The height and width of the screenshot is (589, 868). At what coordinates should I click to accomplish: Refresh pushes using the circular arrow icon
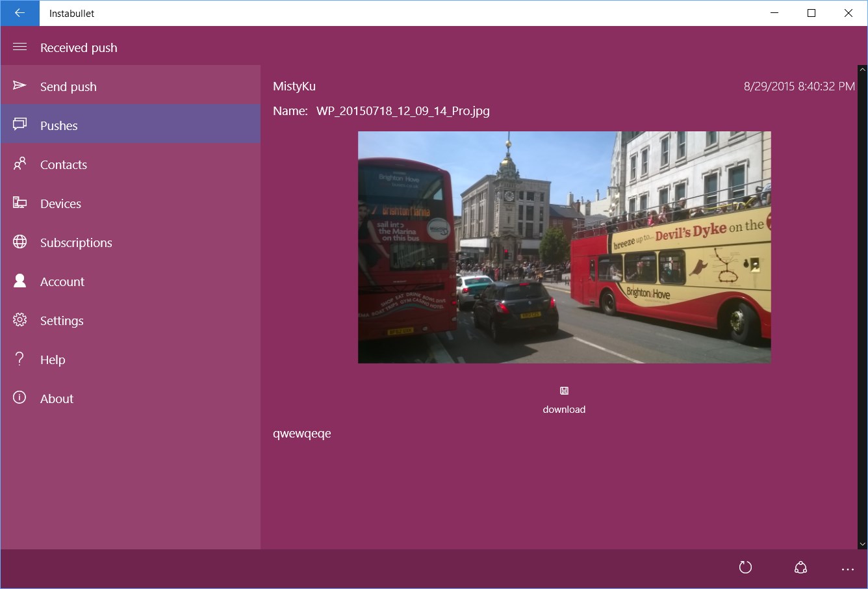coord(745,567)
